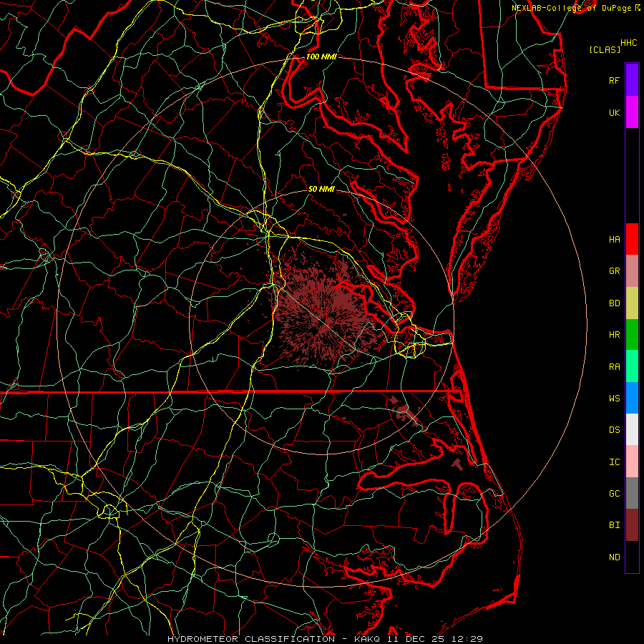Image resolution: width=644 pixels, height=644 pixels.
Task: Click the IC legend label
Action: pos(615,462)
